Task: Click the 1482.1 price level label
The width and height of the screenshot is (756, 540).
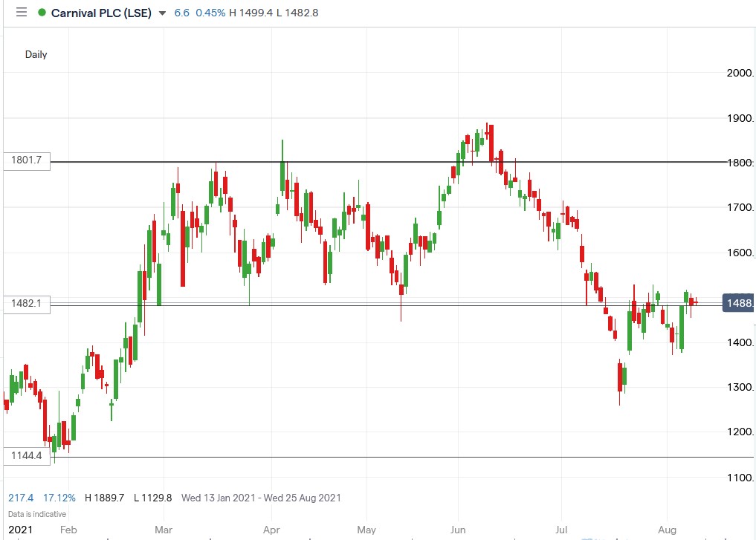Action: 27,304
